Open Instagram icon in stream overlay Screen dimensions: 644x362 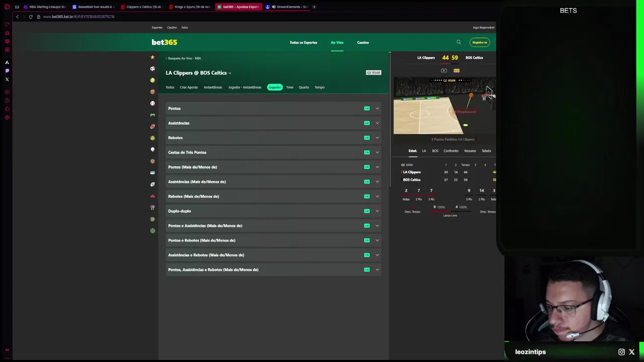pos(621,352)
